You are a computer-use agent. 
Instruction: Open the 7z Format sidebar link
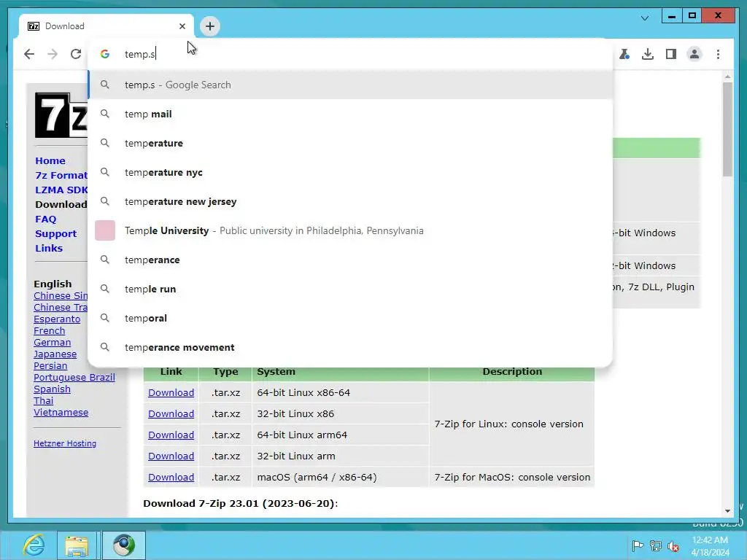[61, 175]
